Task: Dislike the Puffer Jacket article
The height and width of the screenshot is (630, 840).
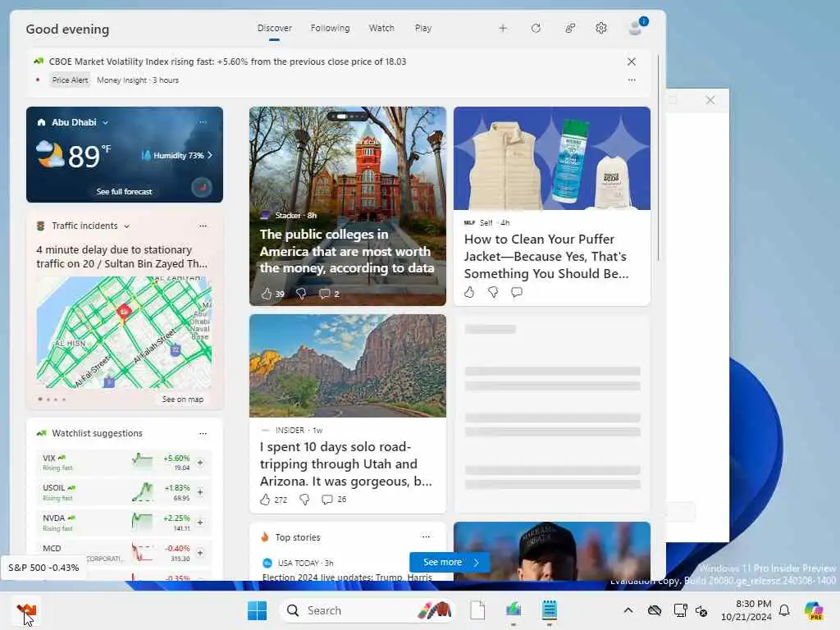Action: click(493, 292)
